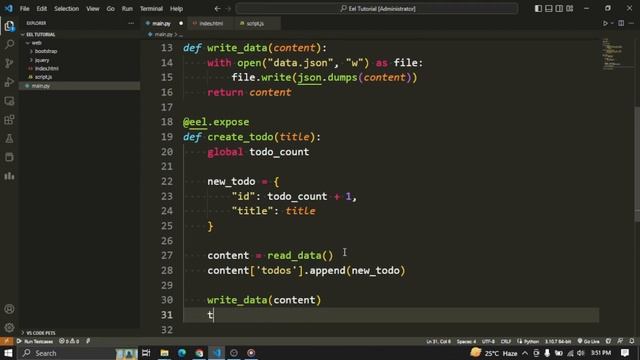
Task: Open the Go menu
Action: 111,9
